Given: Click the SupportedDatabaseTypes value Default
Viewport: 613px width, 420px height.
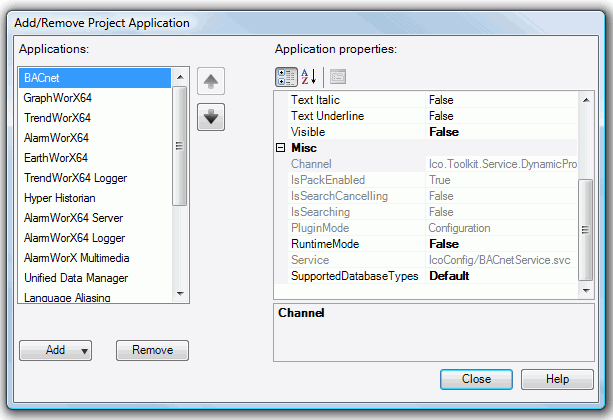Looking at the screenshot, I should tap(449, 276).
